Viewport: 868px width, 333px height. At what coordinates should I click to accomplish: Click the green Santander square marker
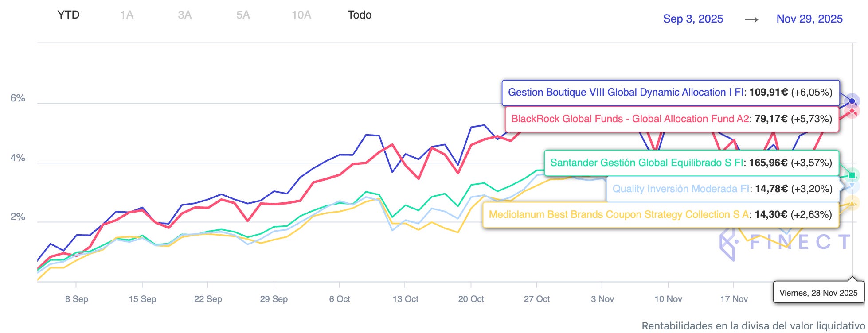point(852,175)
